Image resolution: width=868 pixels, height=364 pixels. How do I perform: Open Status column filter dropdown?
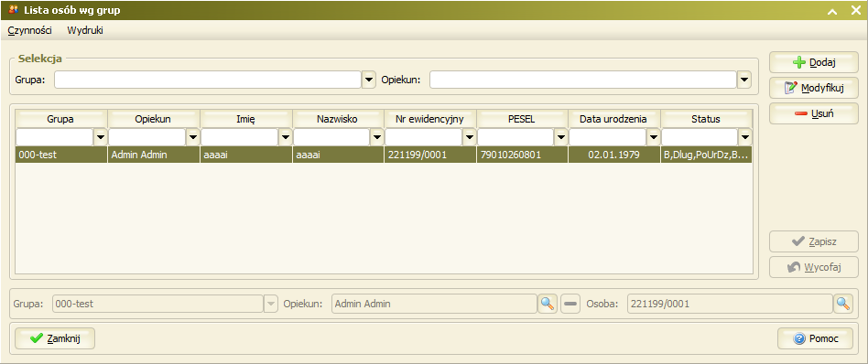(x=745, y=136)
